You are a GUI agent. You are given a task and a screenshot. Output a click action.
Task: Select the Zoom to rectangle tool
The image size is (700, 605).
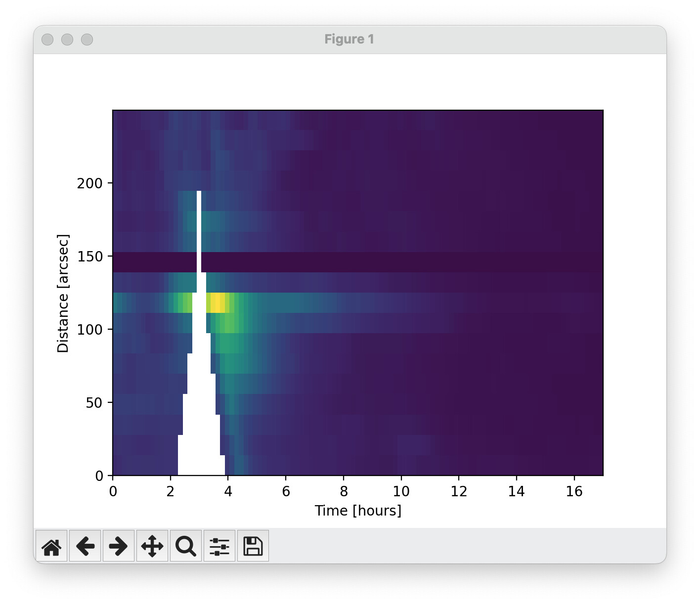coord(186,546)
